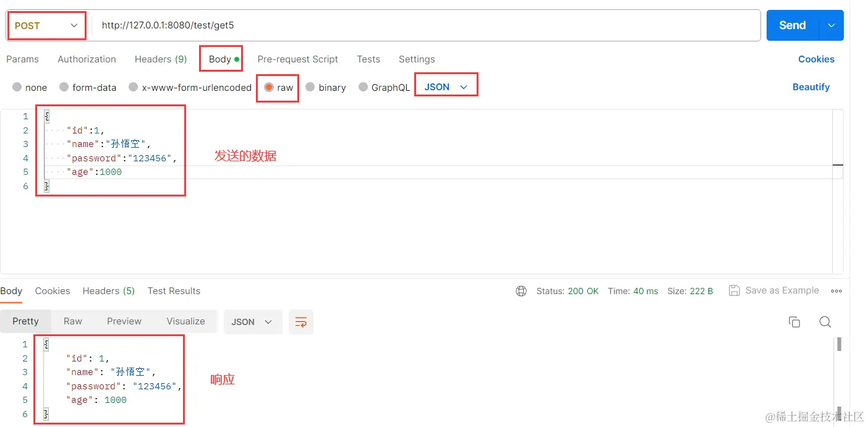Select the form-data body type

point(88,87)
